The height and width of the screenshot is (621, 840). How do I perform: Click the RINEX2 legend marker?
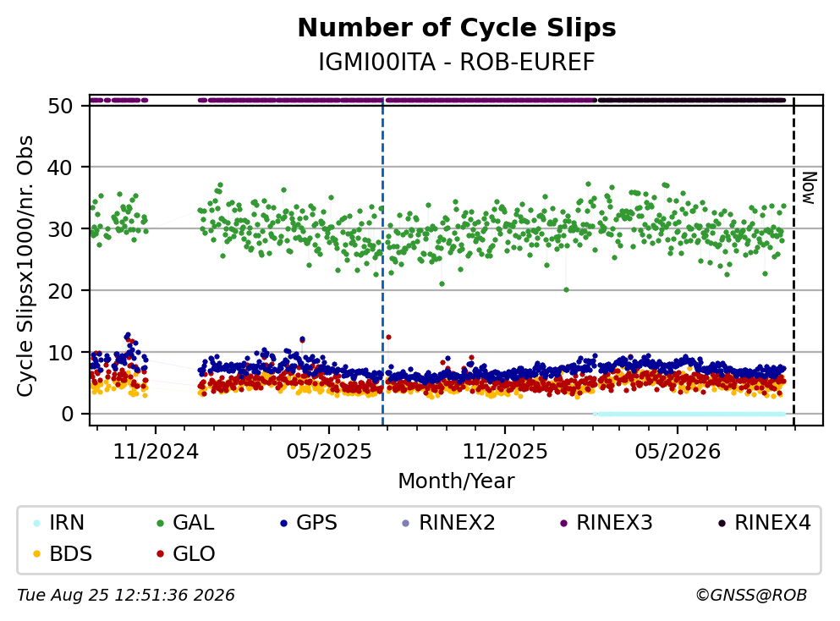(x=405, y=523)
